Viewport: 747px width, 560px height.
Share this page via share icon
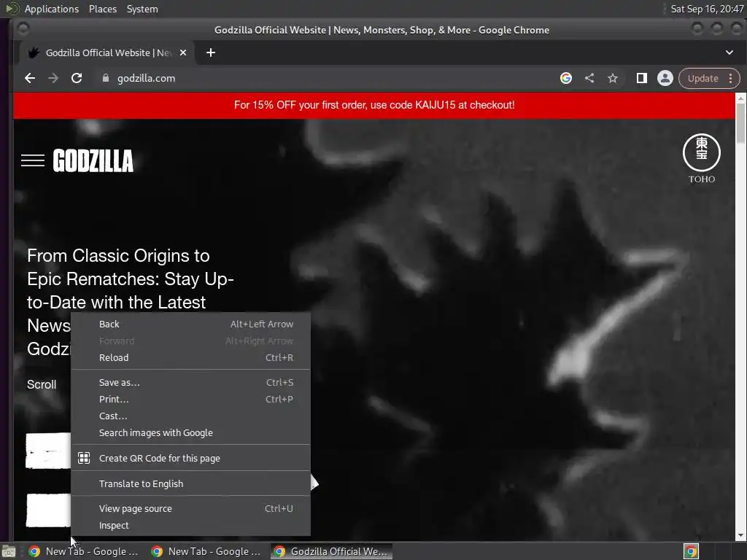(589, 78)
